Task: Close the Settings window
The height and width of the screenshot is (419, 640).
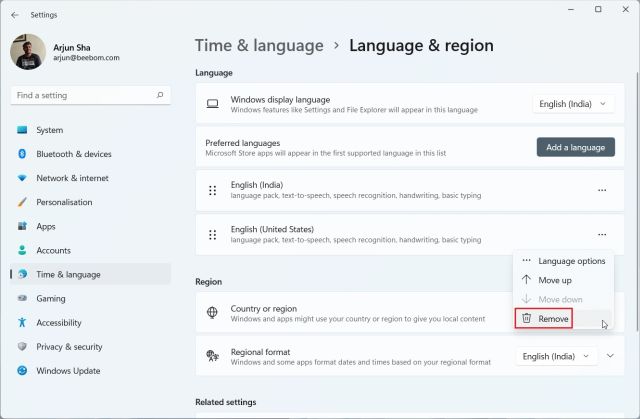Action: (625, 9)
